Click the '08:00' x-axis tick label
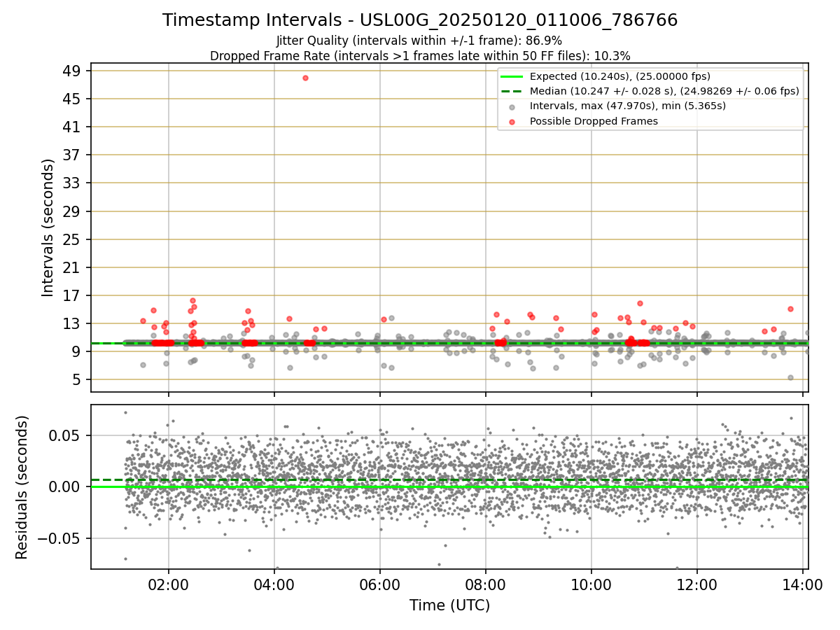Screen dimensions: 840x630 485,585
